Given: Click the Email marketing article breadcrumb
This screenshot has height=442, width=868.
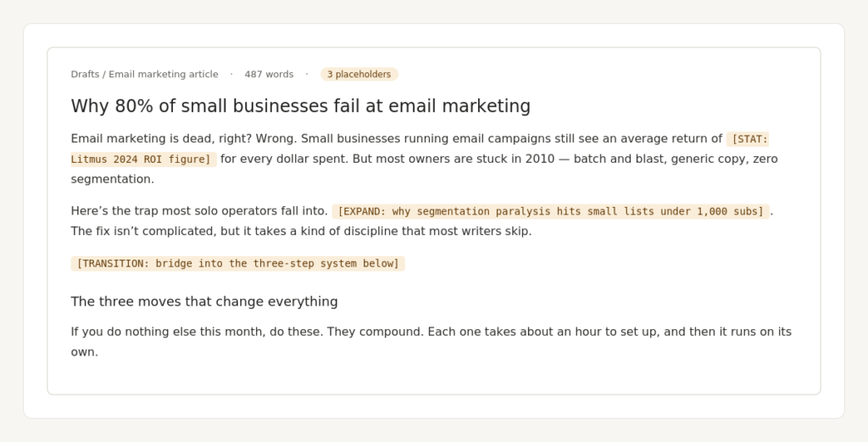Looking at the screenshot, I should coord(164,74).
